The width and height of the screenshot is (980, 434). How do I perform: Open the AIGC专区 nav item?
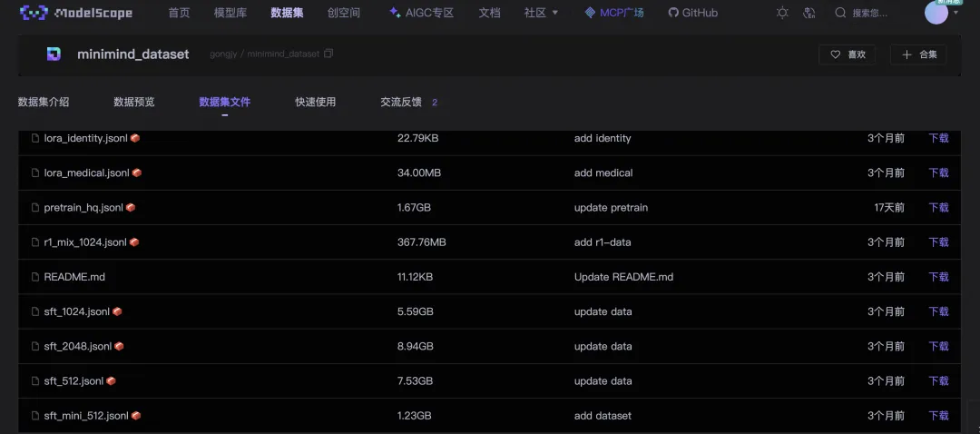tap(421, 13)
